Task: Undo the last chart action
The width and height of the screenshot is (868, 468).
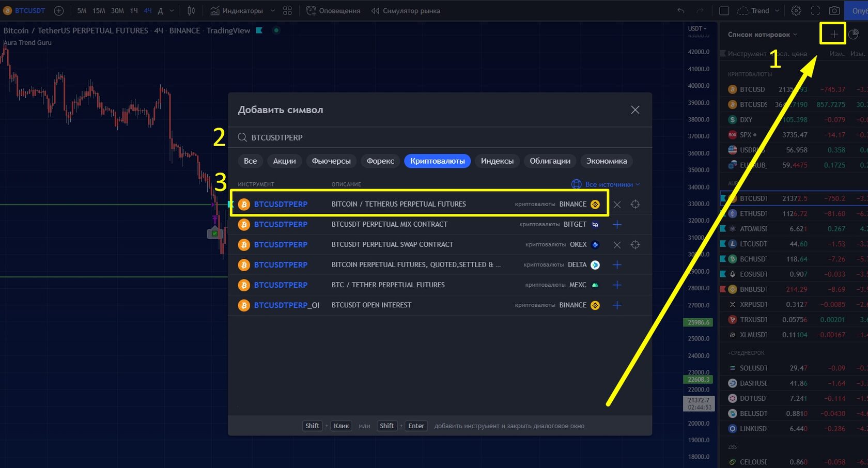Action: pos(681,11)
